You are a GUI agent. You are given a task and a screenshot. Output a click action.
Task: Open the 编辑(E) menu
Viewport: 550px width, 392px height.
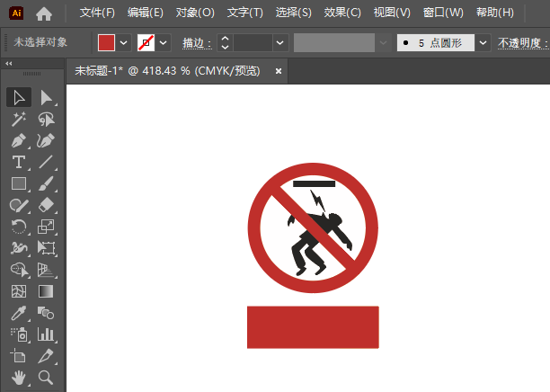click(x=146, y=13)
